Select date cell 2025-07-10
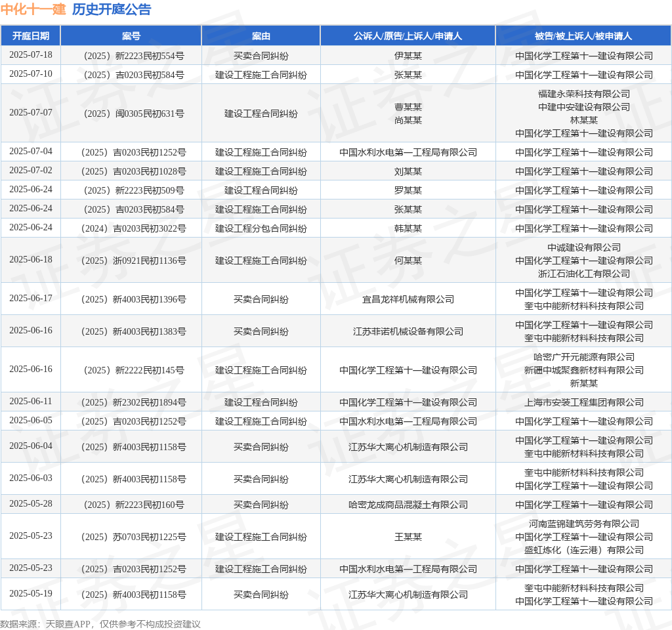This screenshot has width=672, height=630. [x=31, y=73]
